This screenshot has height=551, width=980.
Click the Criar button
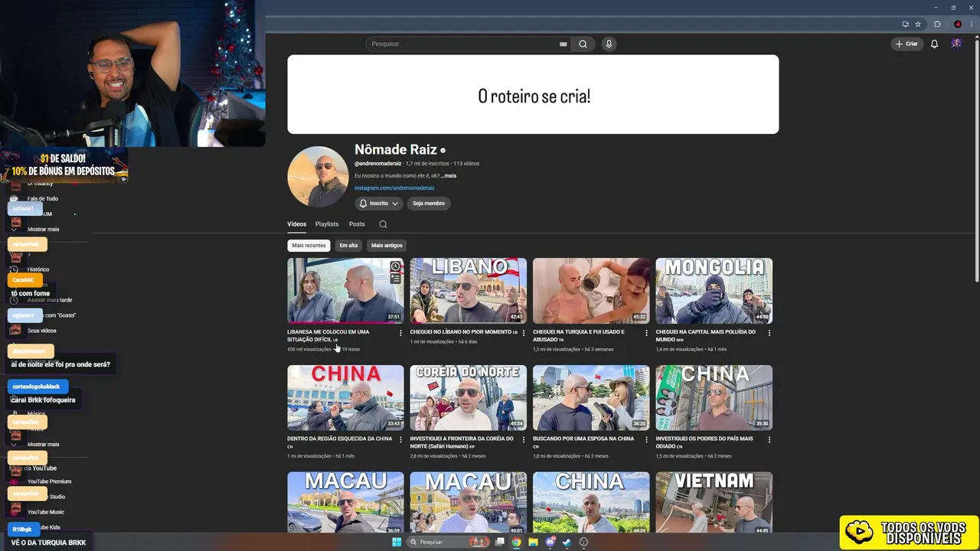(x=906, y=44)
